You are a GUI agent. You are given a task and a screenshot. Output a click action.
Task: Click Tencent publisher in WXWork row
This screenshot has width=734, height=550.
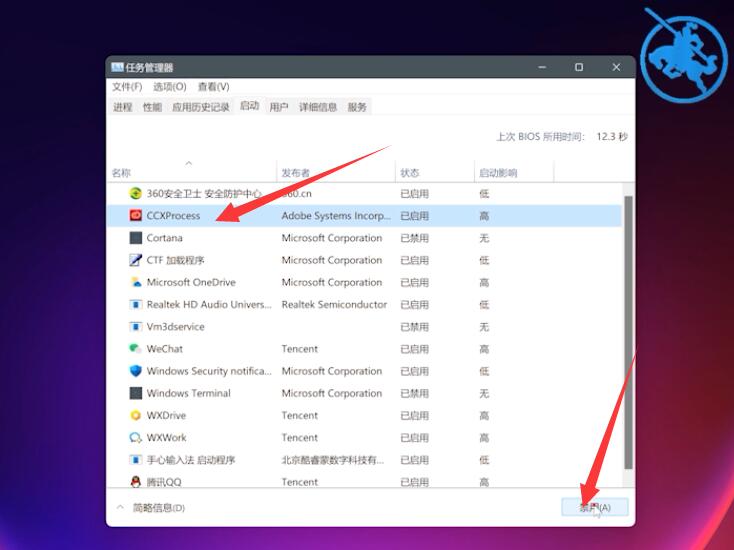300,438
